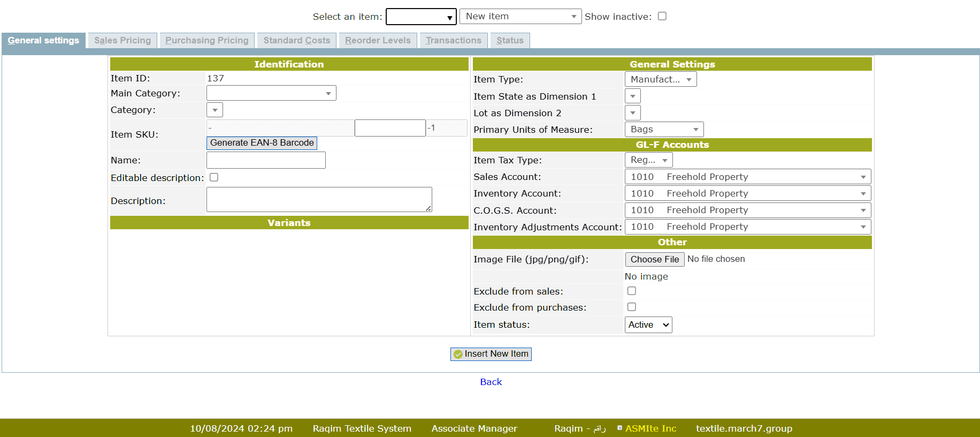980x437 pixels.
Task: Go to the Standard Costs tab
Action: 297,41
